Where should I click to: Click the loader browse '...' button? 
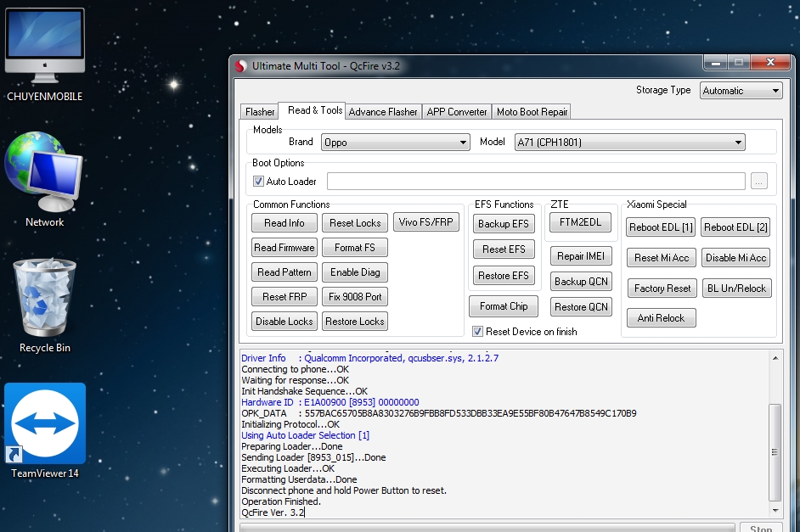click(759, 182)
